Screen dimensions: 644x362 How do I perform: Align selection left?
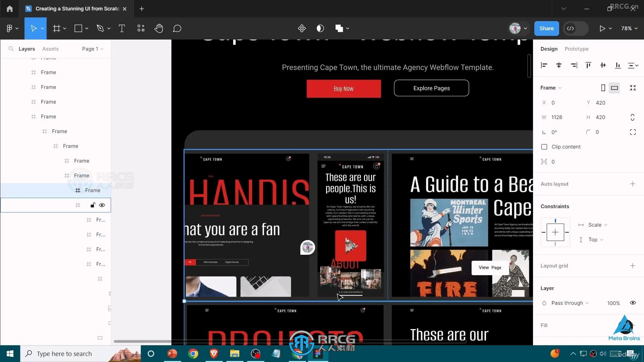click(544, 65)
